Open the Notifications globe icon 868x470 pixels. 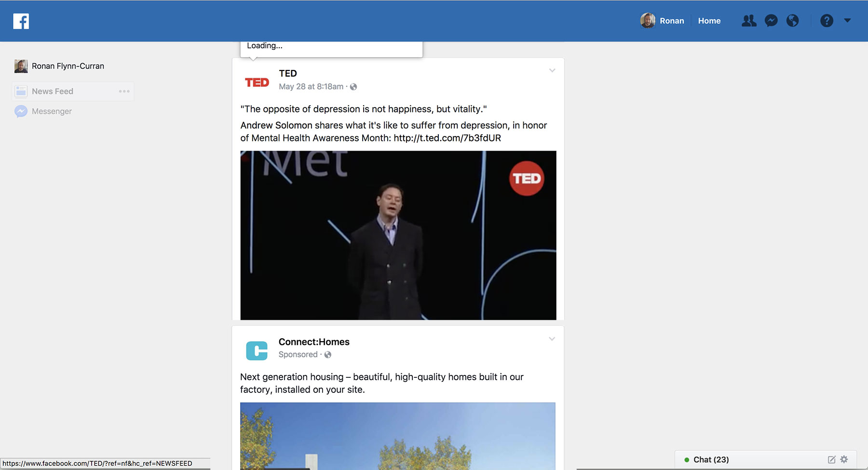coord(792,21)
